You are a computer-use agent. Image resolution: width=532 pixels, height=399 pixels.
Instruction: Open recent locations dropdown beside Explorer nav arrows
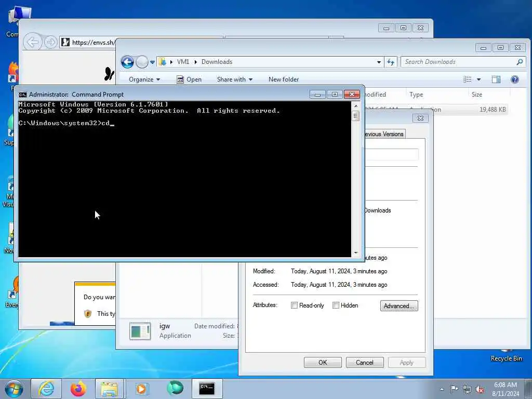pyautogui.click(x=152, y=62)
